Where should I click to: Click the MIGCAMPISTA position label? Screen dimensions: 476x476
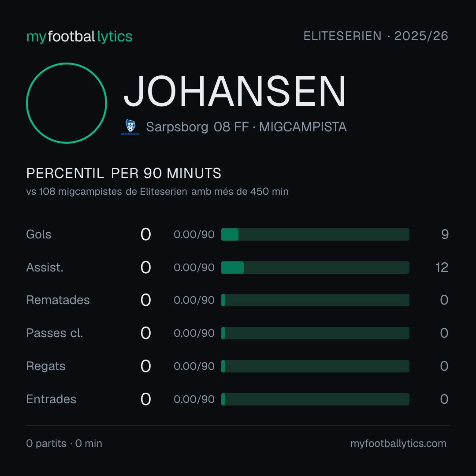pos(303,127)
